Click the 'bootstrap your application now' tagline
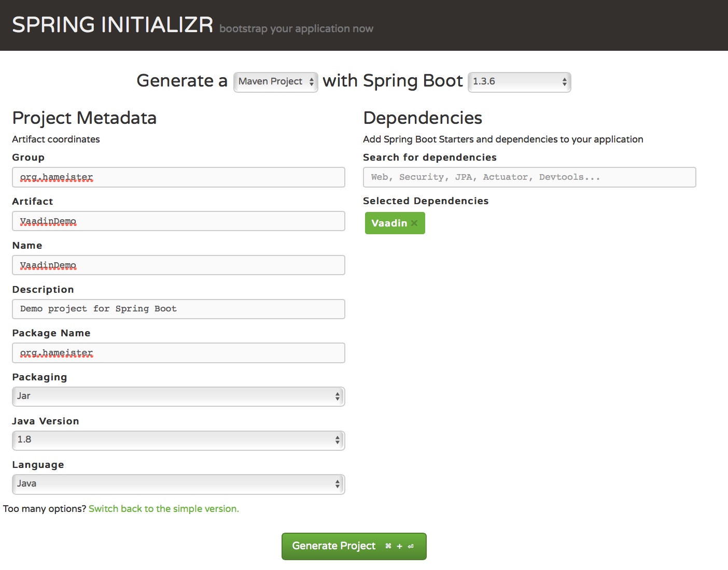Image resolution: width=728 pixels, height=570 pixels. tap(296, 29)
